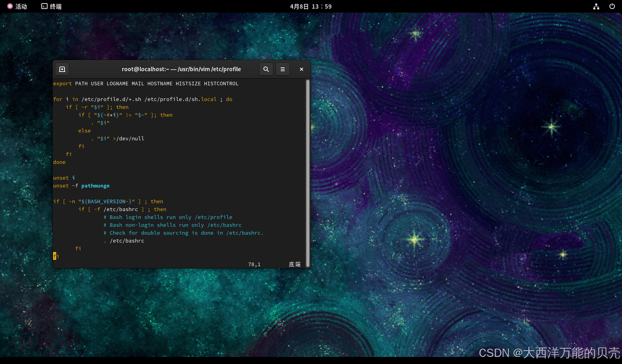The width and height of the screenshot is (622, 364).
Task: Click the '# Check for double sourcing' comment
Action: (184, 233)
